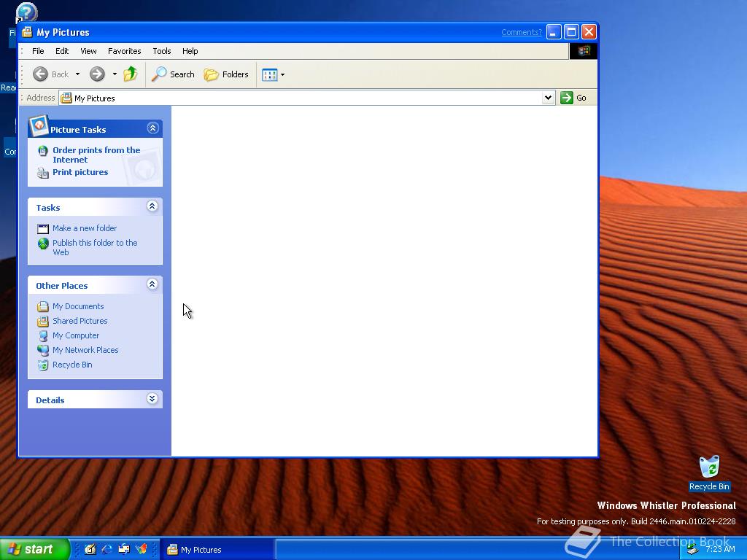The height and width of the screenshot is (560, 747).
Task: Click first Quick Launch notepad icon
Action: tap(90, 549)
